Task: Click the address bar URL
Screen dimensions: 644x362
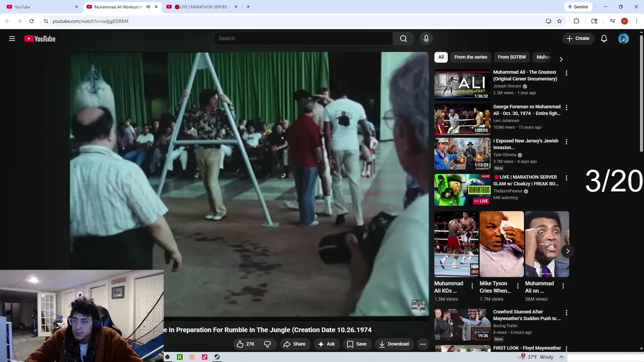Action: [x=91, y=21]
